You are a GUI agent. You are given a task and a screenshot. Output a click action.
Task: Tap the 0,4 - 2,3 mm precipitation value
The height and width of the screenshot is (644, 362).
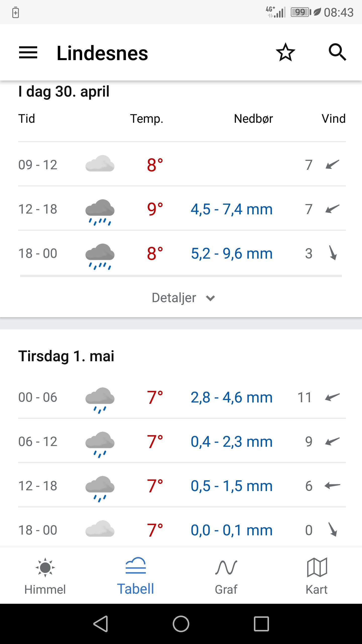232,442
